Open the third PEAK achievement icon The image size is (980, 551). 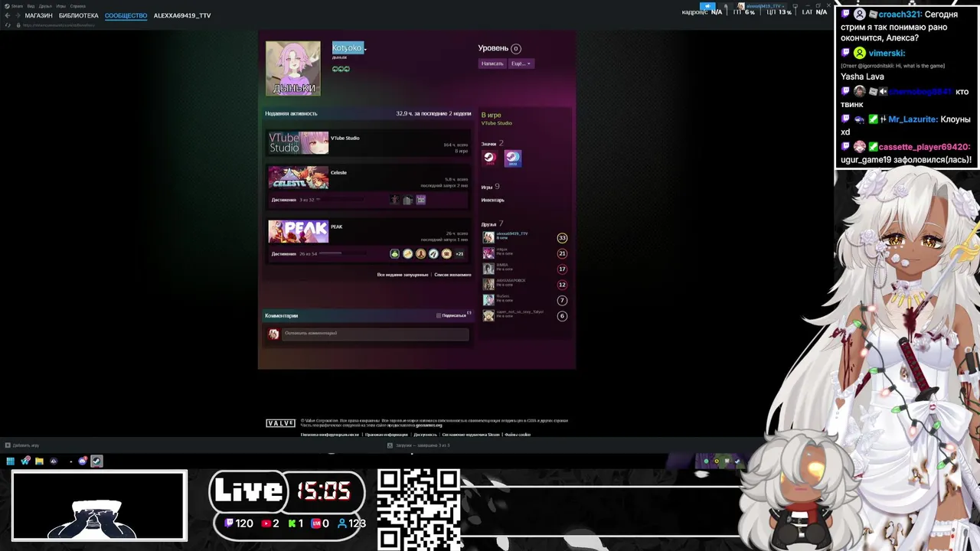click(x=420, y=253)
